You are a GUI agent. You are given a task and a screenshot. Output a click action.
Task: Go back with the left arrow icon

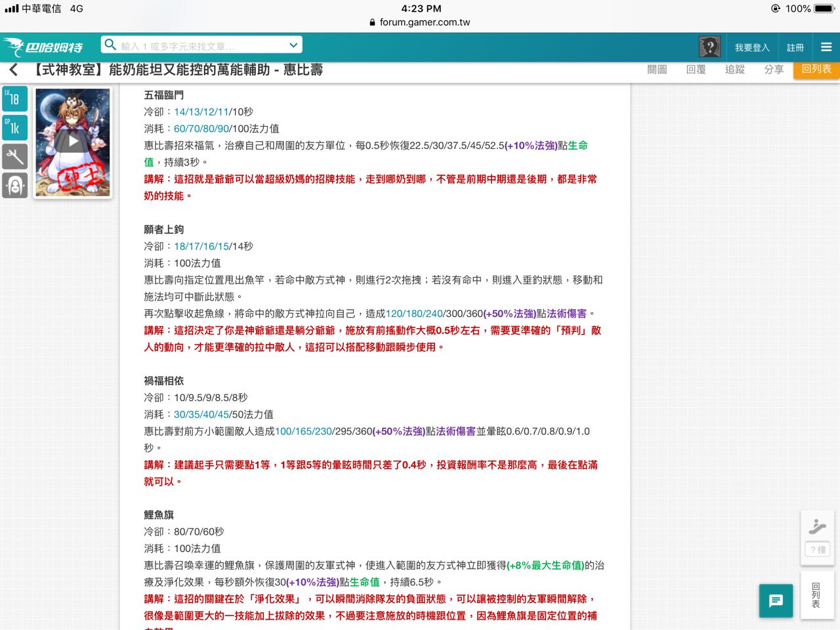[13, 70]
